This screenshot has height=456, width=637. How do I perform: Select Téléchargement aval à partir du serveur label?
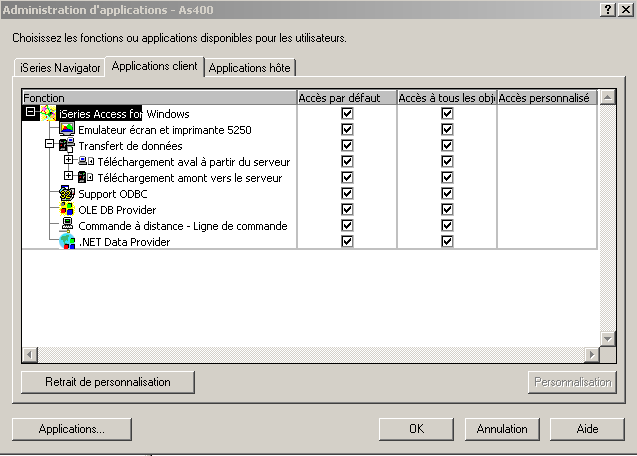pyautogui.click(x=193, y=162)
